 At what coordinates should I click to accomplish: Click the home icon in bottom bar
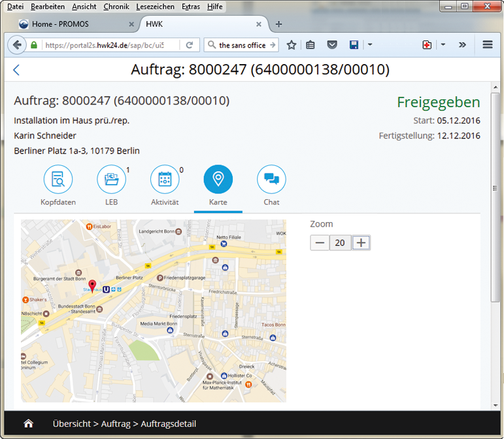(28, 423)
